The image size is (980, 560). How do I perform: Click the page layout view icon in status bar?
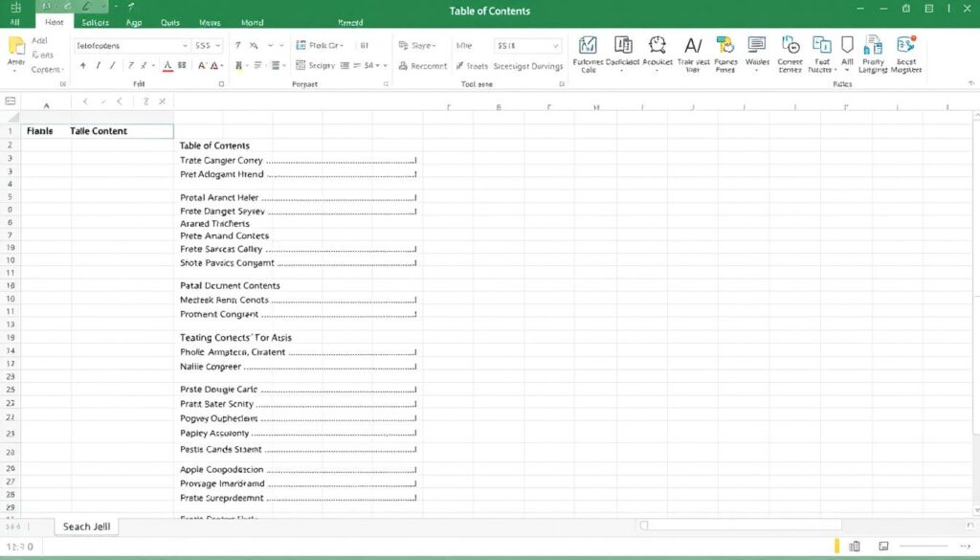883,547
